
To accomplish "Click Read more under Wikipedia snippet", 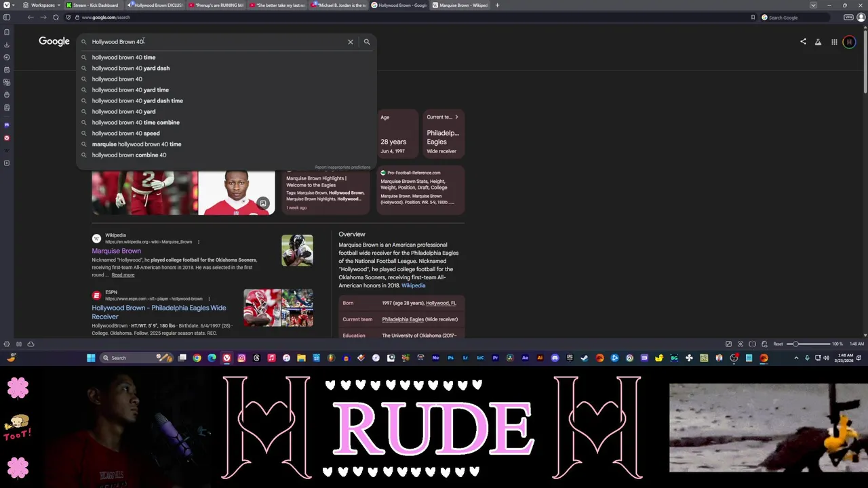I will (123, 275).
